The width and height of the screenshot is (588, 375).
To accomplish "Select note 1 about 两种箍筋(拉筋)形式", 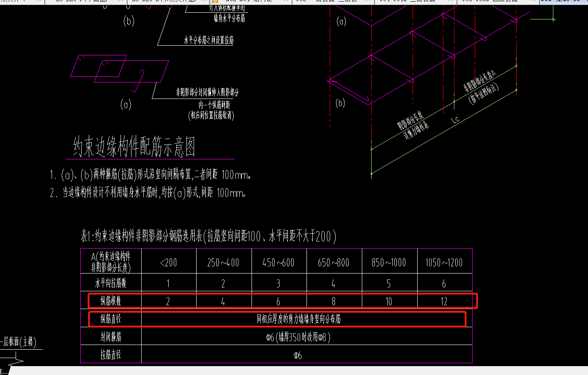I will tap(150, 175).
